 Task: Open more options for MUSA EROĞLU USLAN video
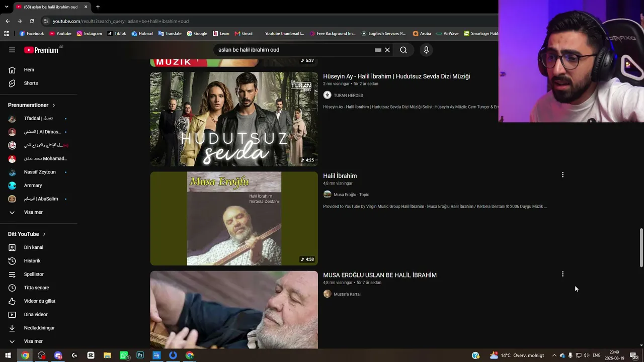[562, 274]
